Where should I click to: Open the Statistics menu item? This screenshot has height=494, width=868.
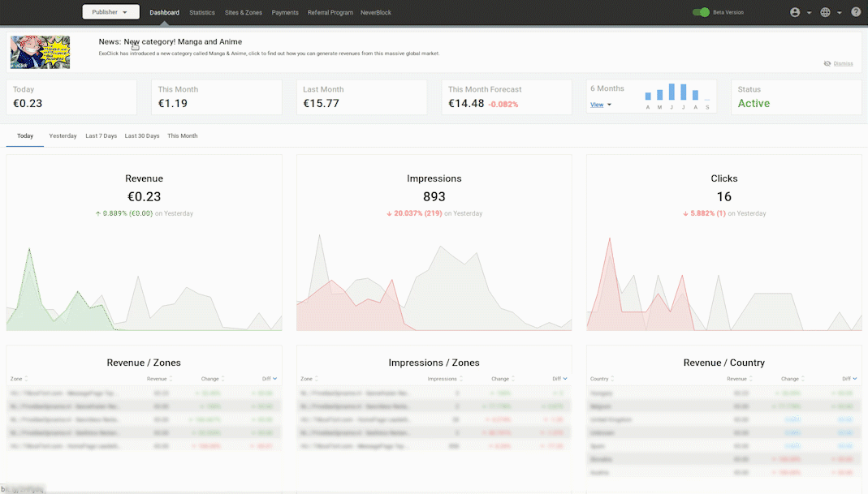click(x=202, y=13)
